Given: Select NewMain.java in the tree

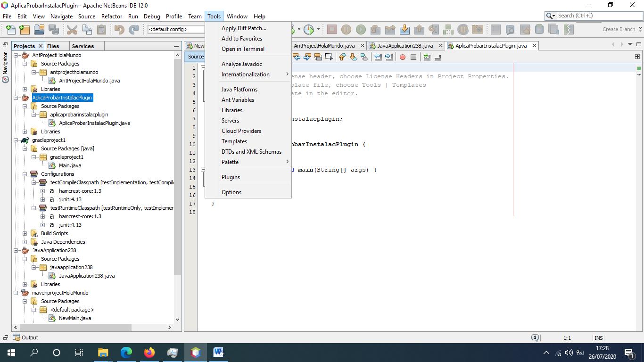Looking at the screenshot, I should (75, 318).
